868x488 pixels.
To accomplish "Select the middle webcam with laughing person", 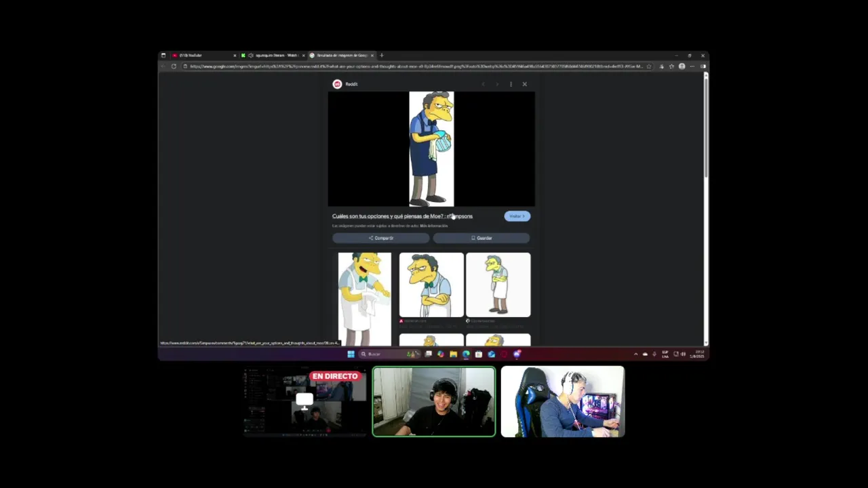I will (x=434, y=402).
